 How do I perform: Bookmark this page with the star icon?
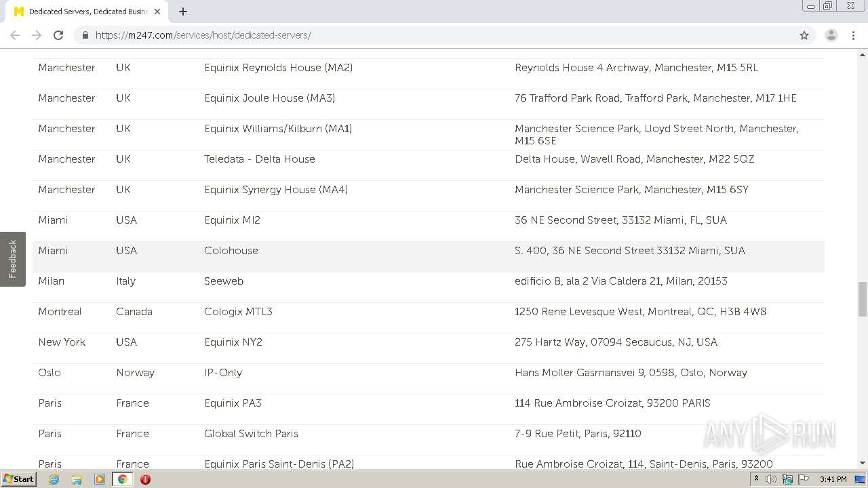click(x=804, y=35)
